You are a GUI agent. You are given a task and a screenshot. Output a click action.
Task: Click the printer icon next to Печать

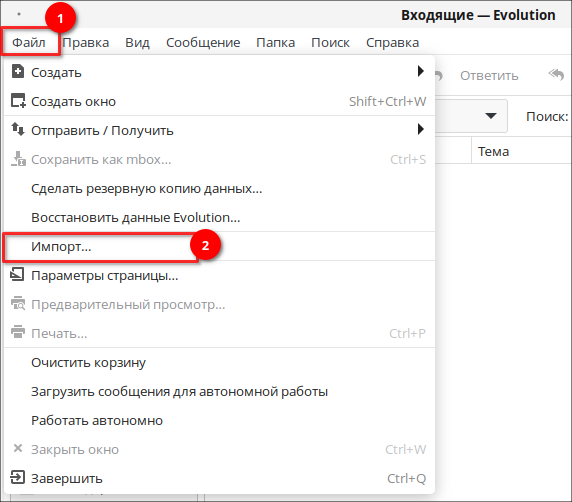click(x=18, y=332)
